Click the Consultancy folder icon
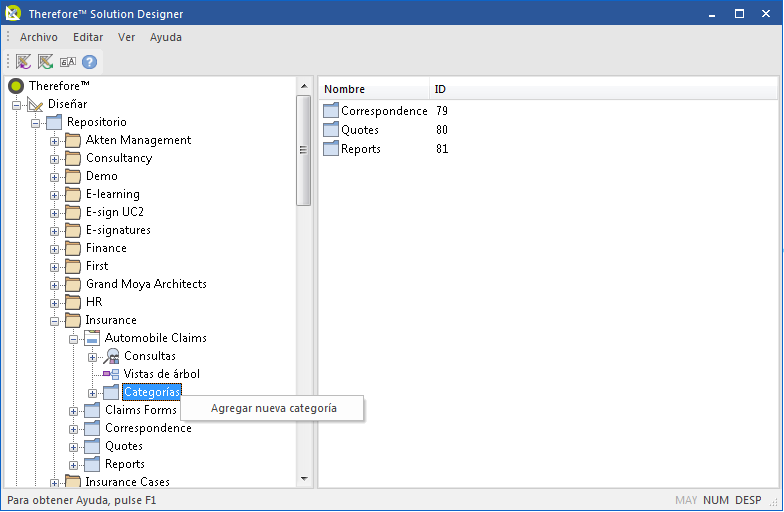Screen dimensions: 784x512 73,158
